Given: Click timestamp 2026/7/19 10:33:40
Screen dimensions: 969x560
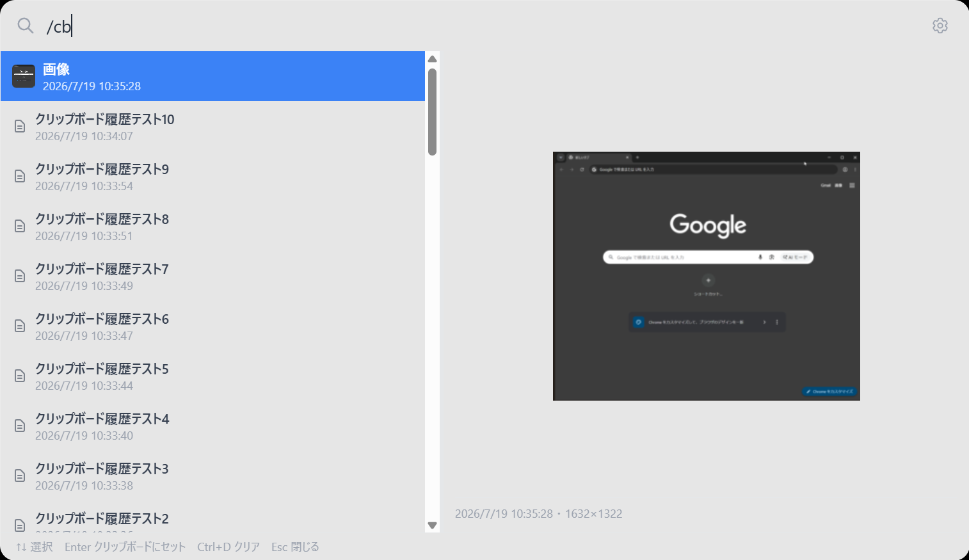Looking at the screenshot, I should [x=84, y=436].
